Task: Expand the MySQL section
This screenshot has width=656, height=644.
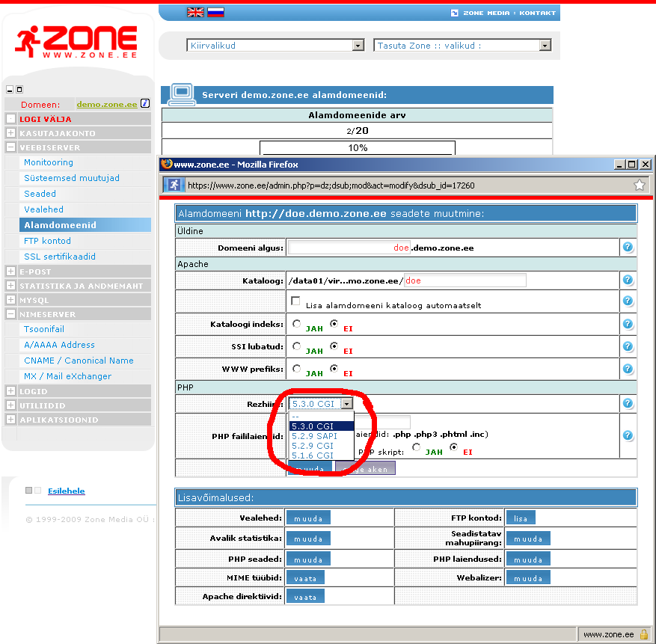Action: 11,300
